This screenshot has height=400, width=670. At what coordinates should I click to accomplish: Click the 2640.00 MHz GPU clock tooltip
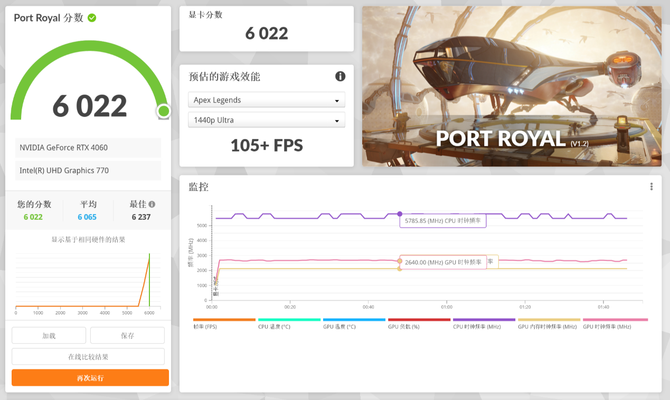(443, 262)
